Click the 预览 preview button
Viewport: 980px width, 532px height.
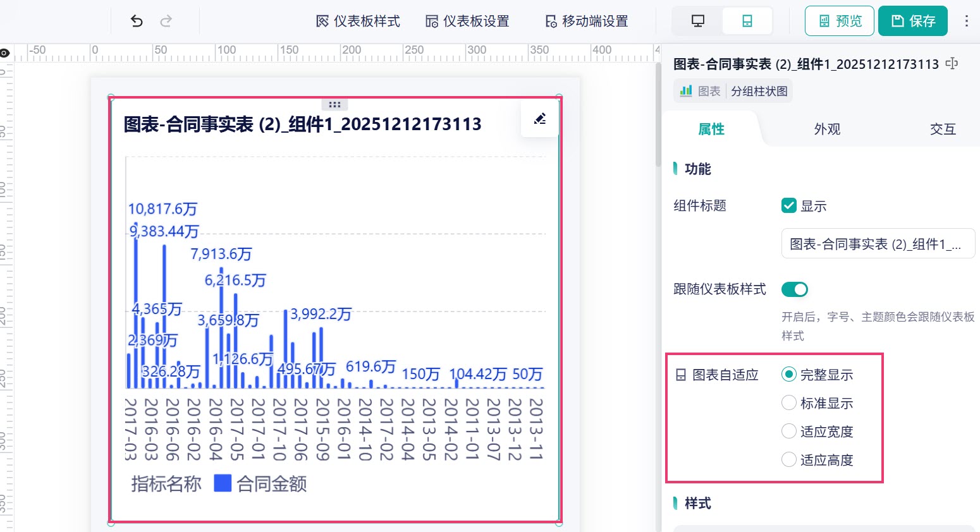click(840, 21)
